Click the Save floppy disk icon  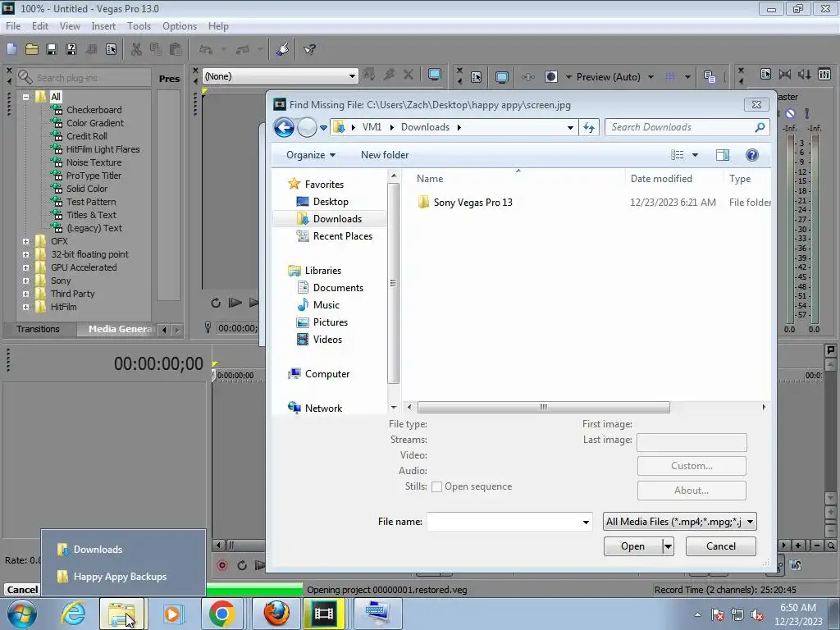[x=52, y=49]
